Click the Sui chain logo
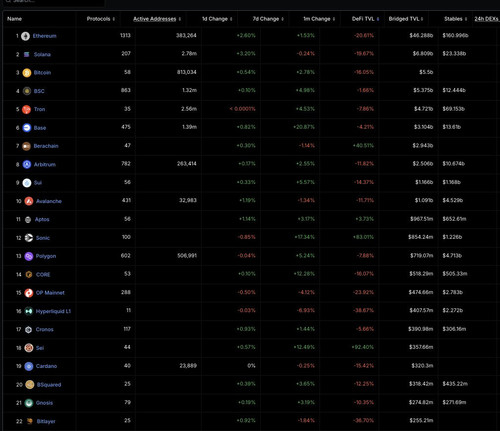500x431 pixels. pos(27,183)
